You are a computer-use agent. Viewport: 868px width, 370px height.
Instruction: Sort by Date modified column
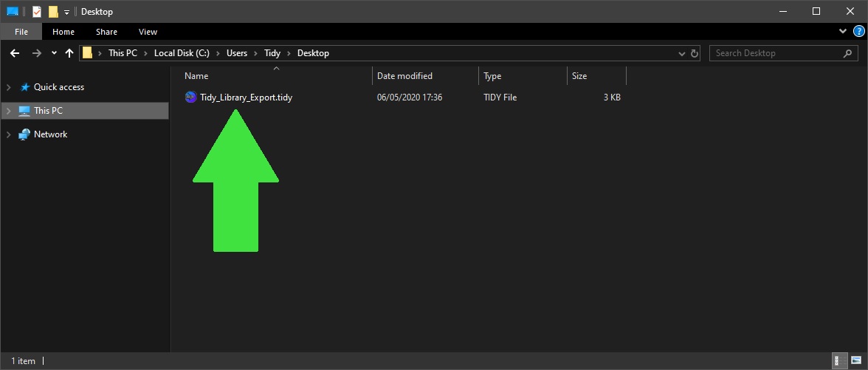(425, 76)
